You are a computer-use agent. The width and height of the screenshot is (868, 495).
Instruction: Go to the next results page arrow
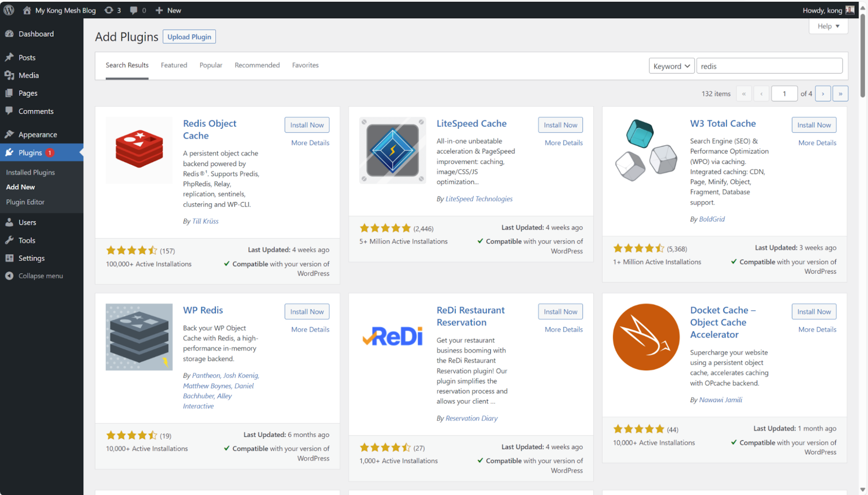(x=823, y=94)
